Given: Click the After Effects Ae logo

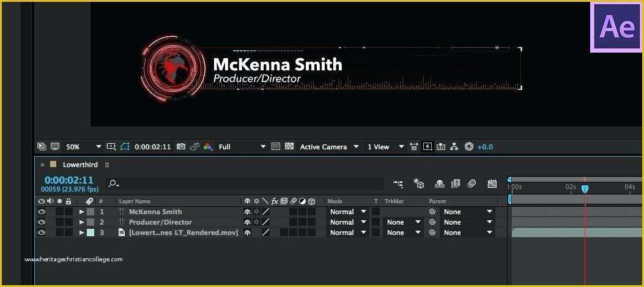Looking at the screenshot, I should point(617,27).
